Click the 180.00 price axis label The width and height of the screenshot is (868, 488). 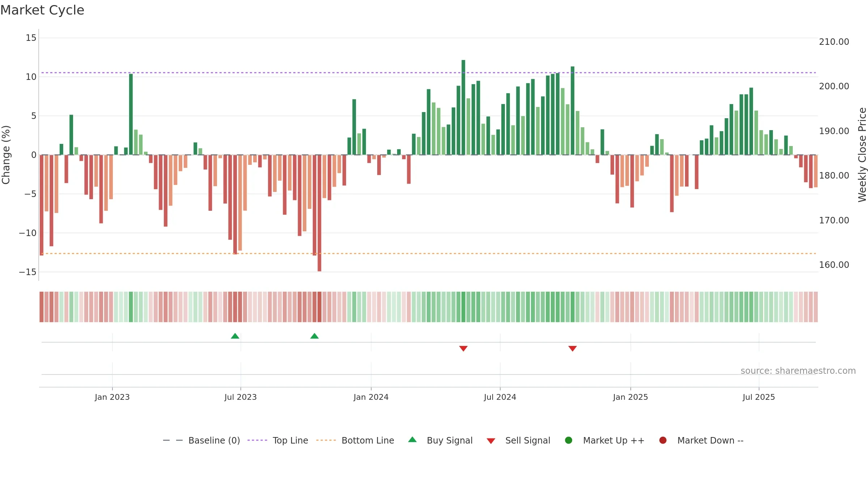click(834, 176)
